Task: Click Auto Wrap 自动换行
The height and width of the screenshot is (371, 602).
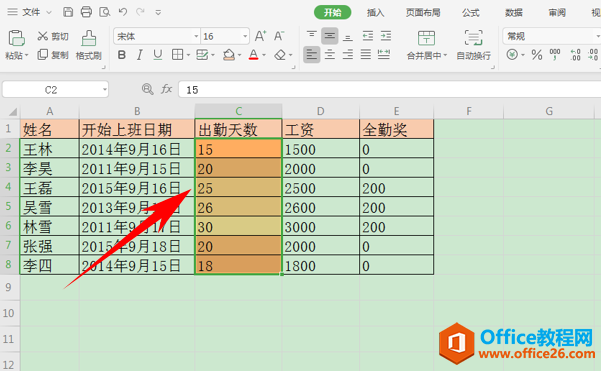Action: [x=473, y=45]
